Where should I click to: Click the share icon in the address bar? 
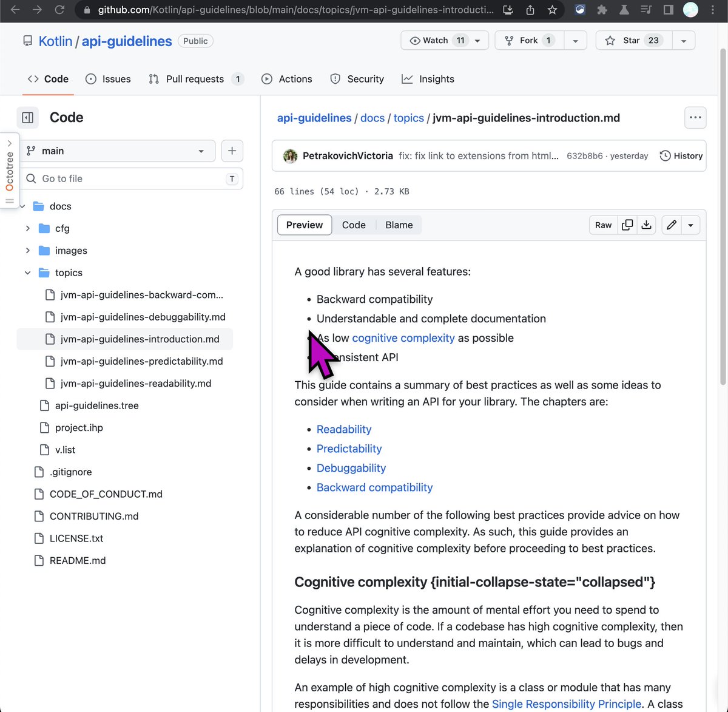pyautogui.click(x=530, y=10)
